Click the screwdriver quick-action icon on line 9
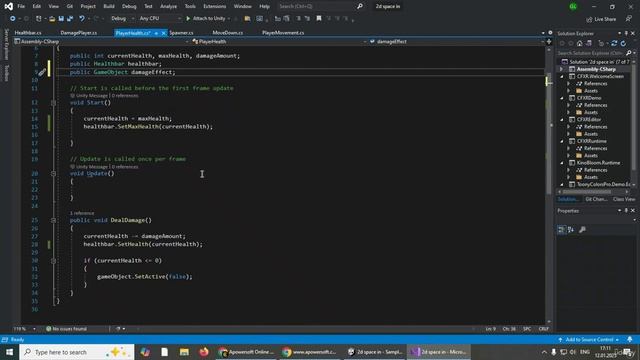Image resolution: width=640 pixels, height=360 pixels. point(42,72)
